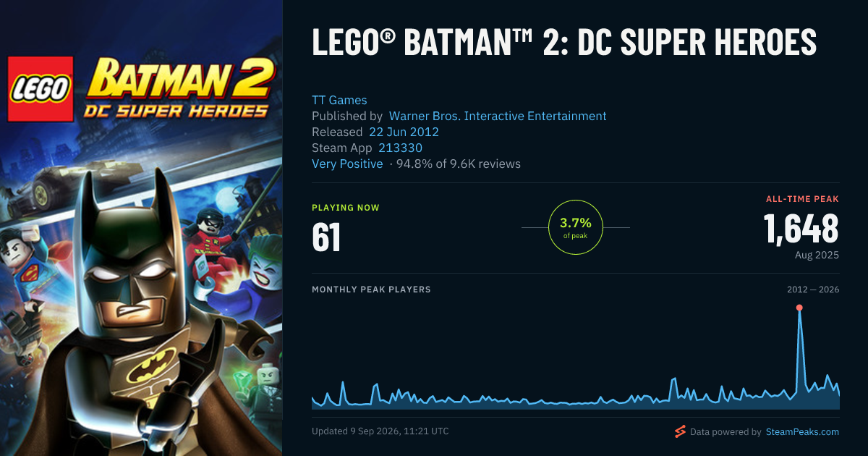Click the SteamPeaks lightning logo icon
Viewport: 868px width, 456px height.
(x=680, y=432)
